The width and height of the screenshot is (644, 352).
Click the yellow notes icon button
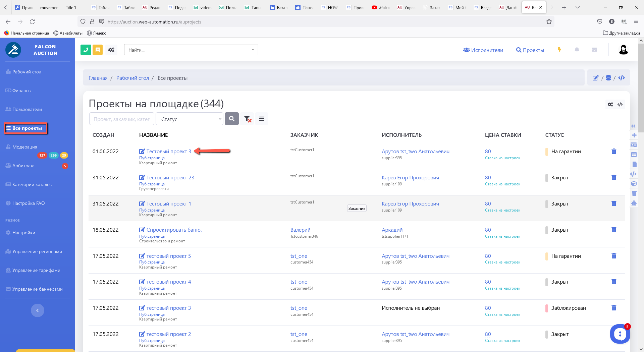pos(98,50)
